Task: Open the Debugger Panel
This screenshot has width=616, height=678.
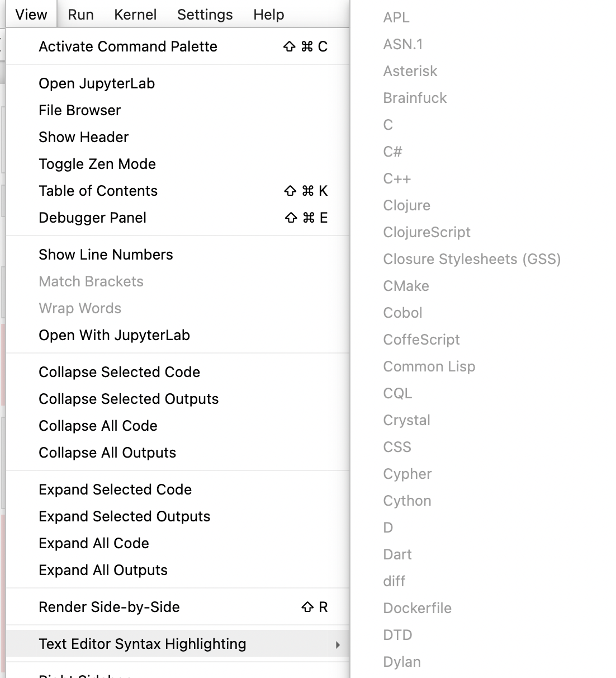Action: (x=178, y=218)
